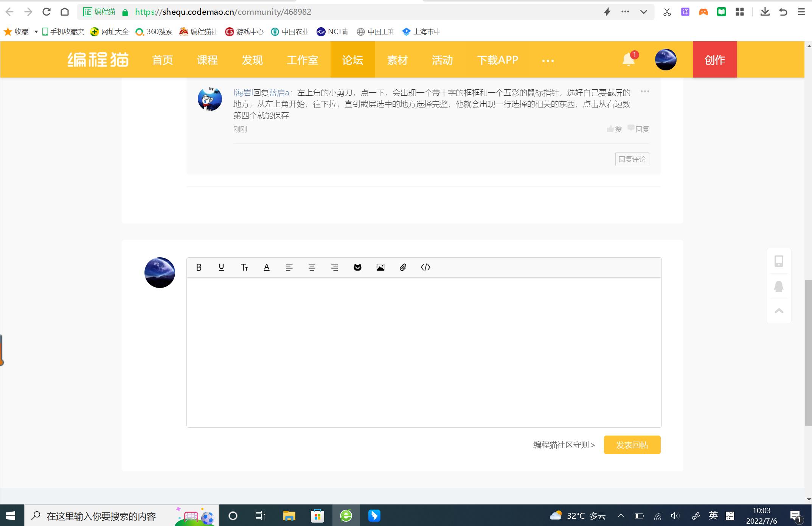
Task: Attach a file with the paperclip icon
Action: pyautogui.click(x=403, y=268)
